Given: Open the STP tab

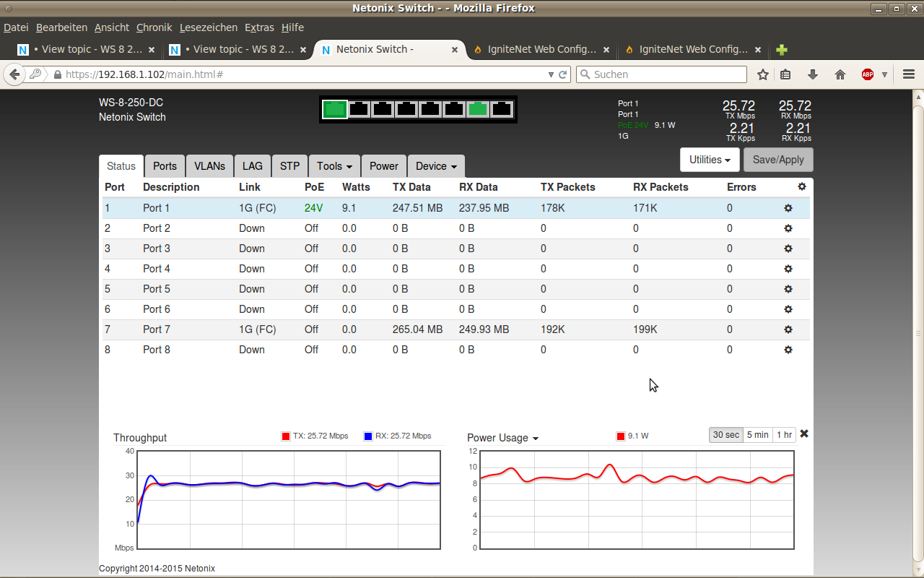Looking at the screenshot, I should click(x=289, y=166).
